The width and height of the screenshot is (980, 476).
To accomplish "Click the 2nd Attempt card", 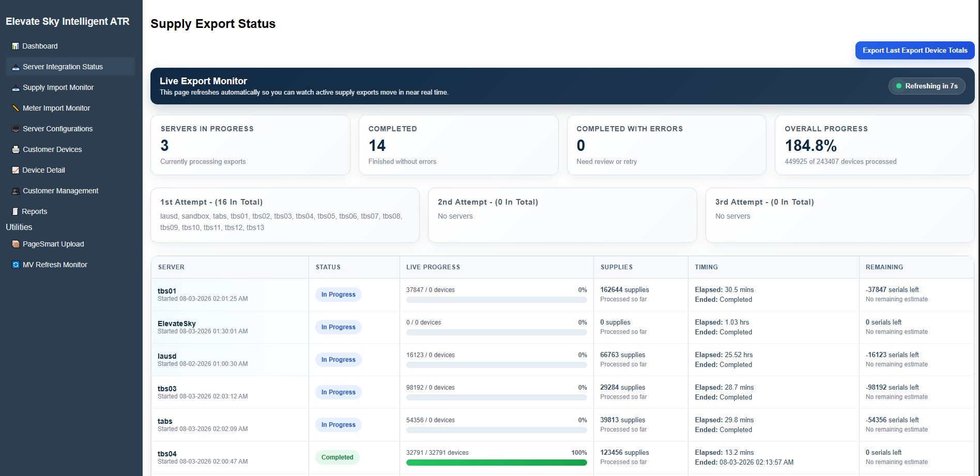I will (562, 215).
